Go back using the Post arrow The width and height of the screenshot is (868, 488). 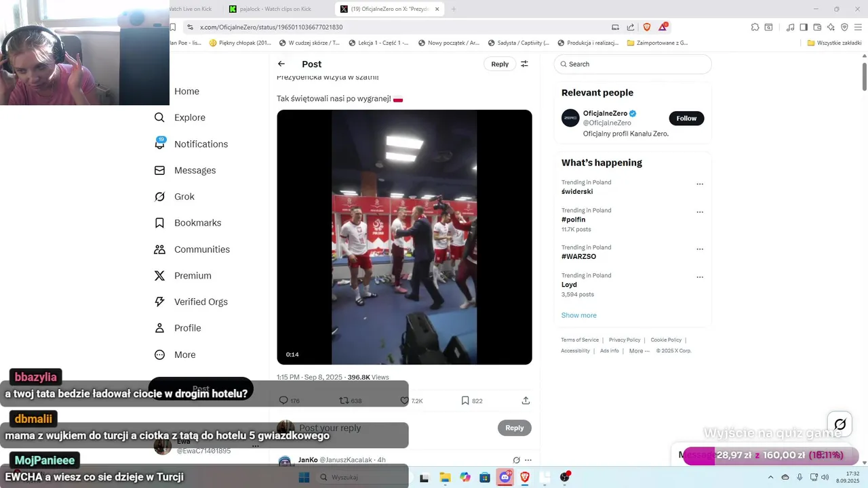[281, 64]
